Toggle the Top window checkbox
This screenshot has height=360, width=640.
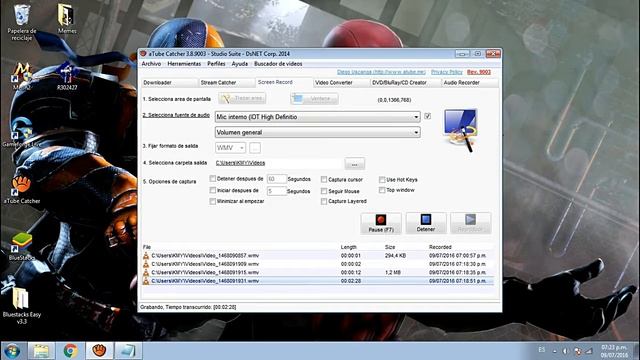(x=382, y=190)
